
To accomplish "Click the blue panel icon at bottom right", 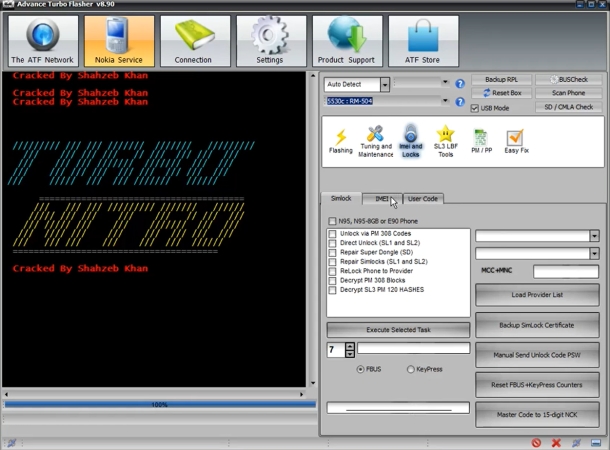I will (x=596, y=443).
